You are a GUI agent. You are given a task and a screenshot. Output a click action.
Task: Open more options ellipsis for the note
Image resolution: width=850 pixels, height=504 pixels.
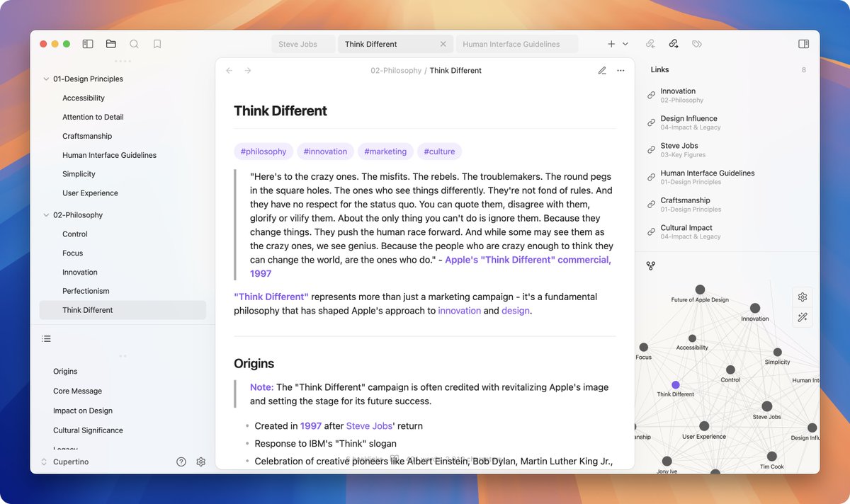pyautogui.click(x=621, y=70)
